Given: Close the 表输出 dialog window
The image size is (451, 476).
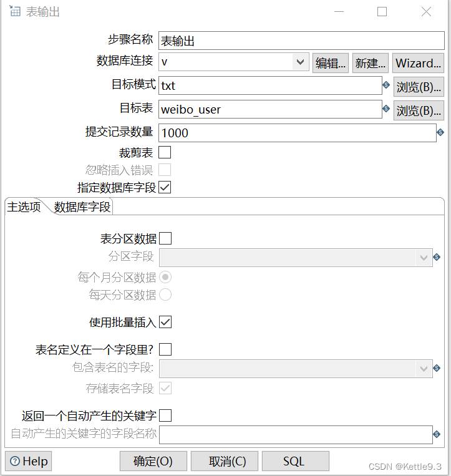Looking at the screenshot, I should pyautogui.click(x=427, y=11).
